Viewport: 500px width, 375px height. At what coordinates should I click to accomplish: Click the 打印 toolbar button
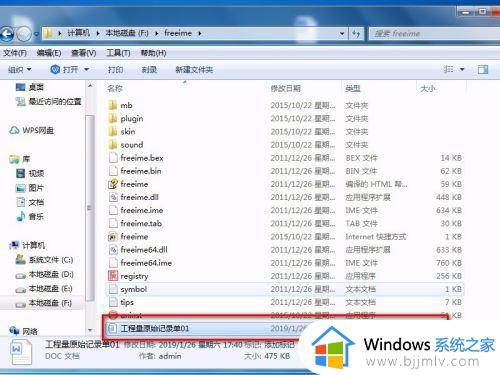coord(115,70)
